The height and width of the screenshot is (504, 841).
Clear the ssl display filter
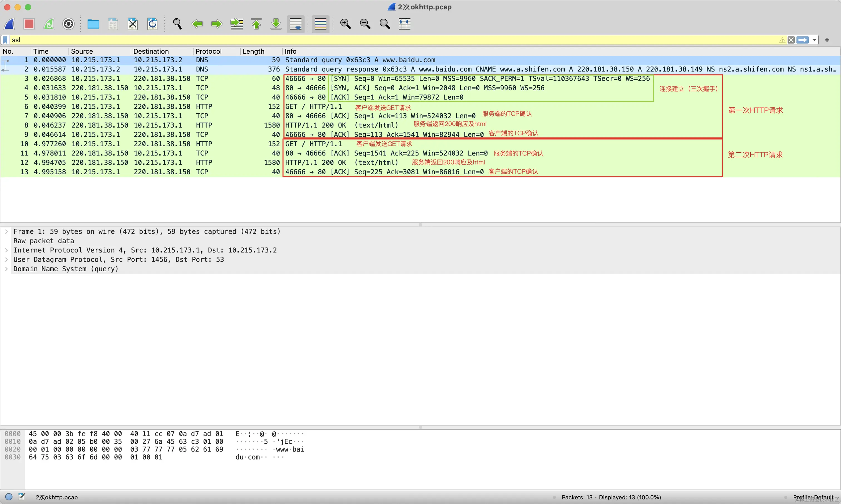[791, 40]
